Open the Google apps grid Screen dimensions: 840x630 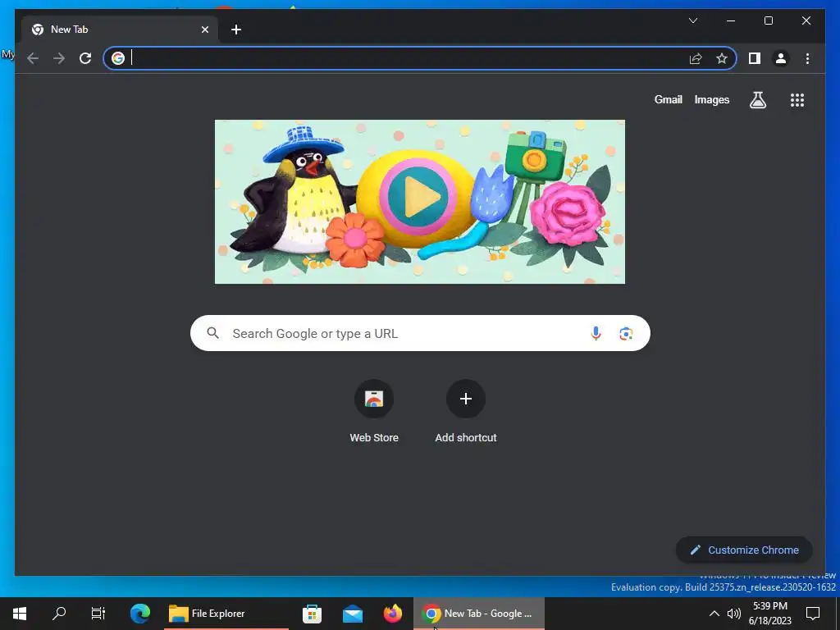(797, 99)
